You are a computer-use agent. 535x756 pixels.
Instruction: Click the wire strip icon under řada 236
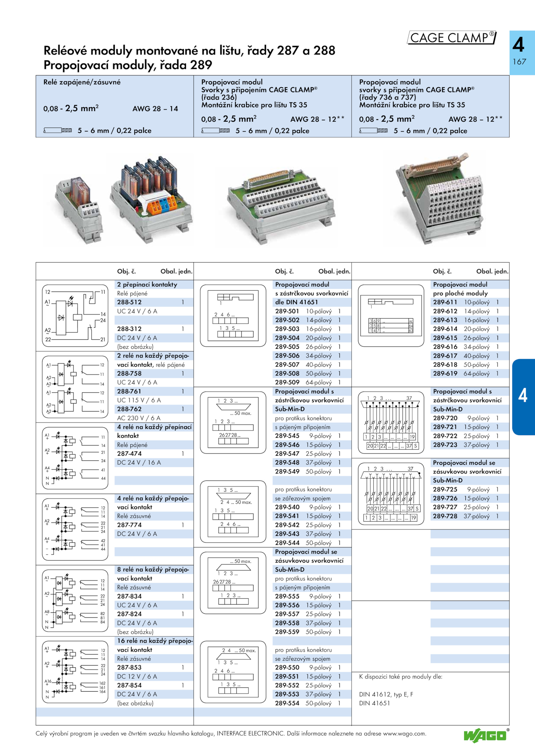215,131
